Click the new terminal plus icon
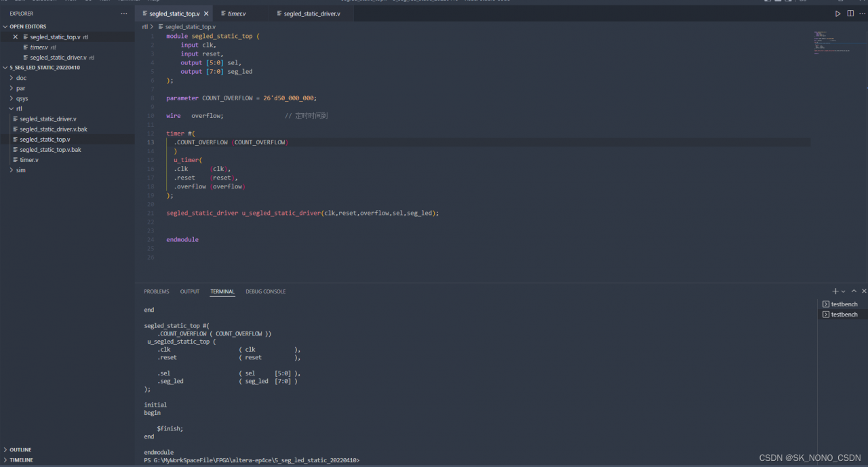 835,291
